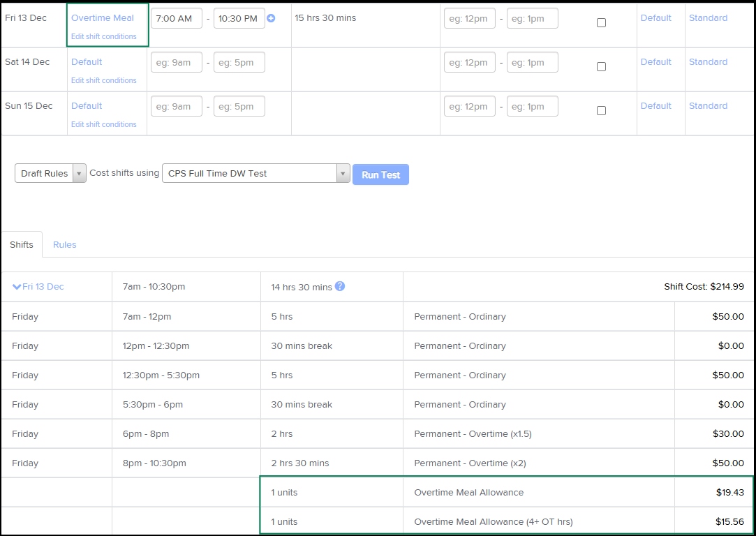Collapse the Fri 13 Dec shift chevron
The height and width of the screenshot is (536, 756).
coord(17,287)
